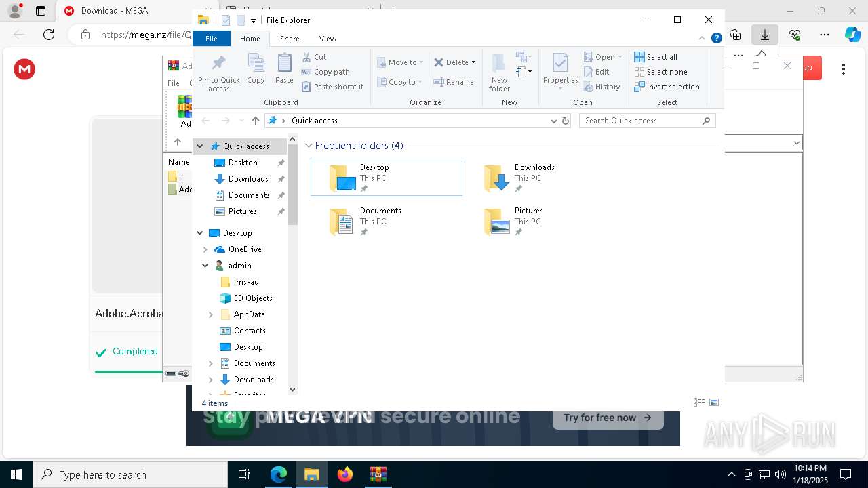Click the Edge address bar URL
The width and height of the screenshot is (868, 488).
click(146, 35)
